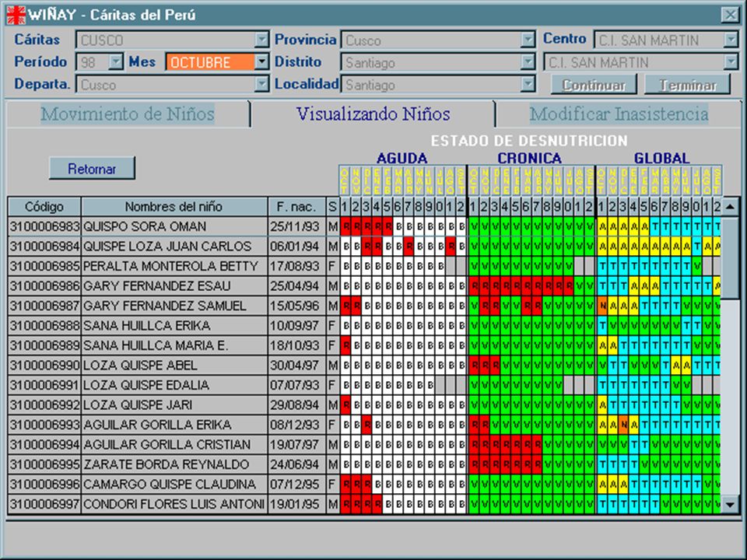Click the Retornar button
The image size is (747, 560).
coord(92,169)
